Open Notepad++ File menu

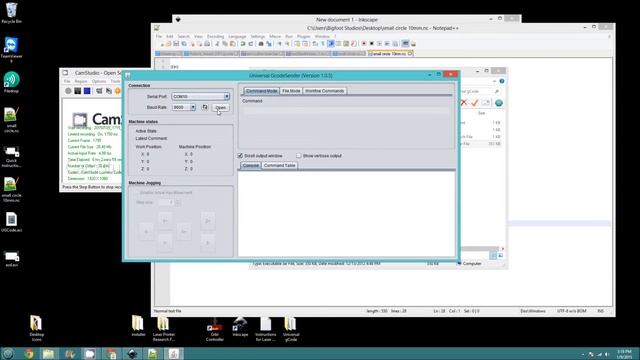pyautogui.click(x=159, y=36)
